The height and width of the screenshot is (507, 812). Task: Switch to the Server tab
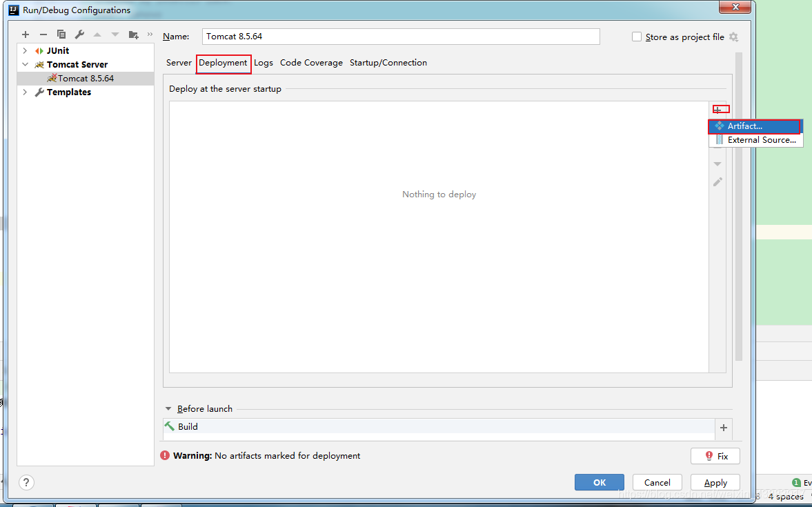pos(179,63)
